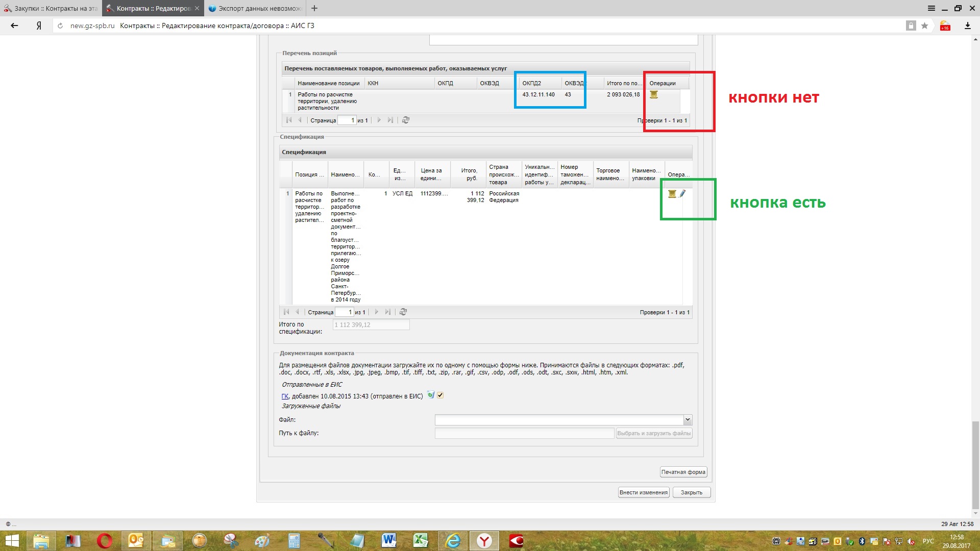Toggle the checkbox next to ГК document
The width and height of the screenshot is (980, 551).
tap(440, 395)
